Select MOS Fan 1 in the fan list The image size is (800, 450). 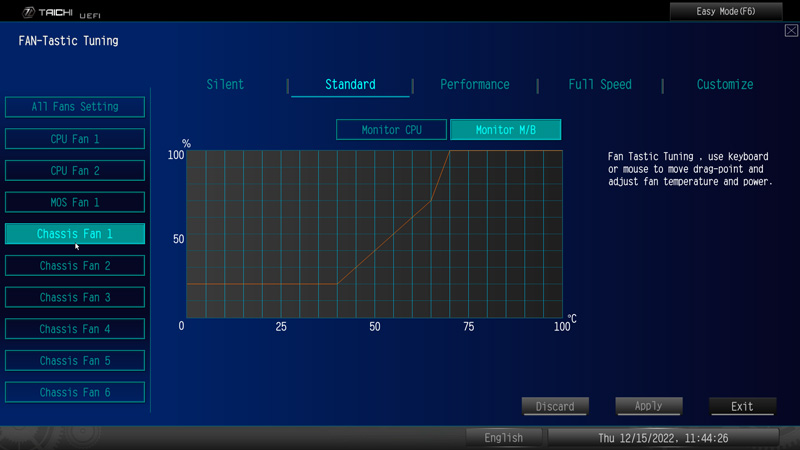point(75,202)
